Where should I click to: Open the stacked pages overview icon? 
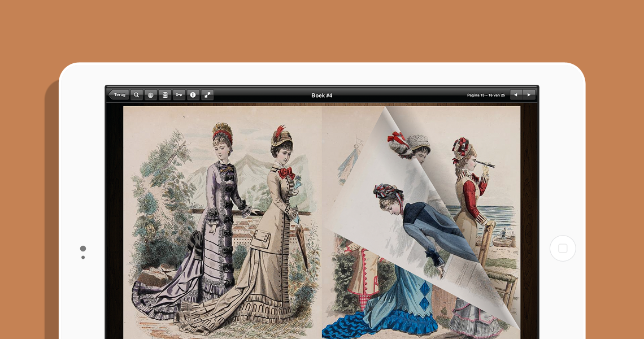[x=165, y=95]
